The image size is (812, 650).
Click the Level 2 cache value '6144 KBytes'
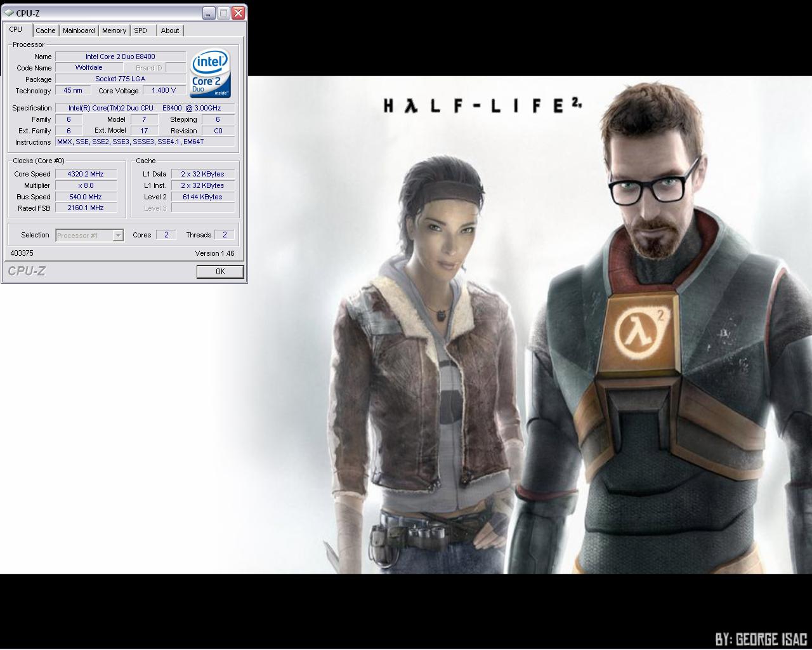pyautogui.click(x=203, y=197)
